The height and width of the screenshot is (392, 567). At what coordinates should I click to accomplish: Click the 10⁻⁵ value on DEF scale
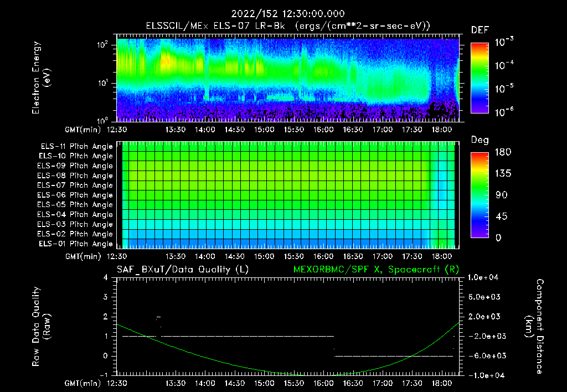(504, 89)
